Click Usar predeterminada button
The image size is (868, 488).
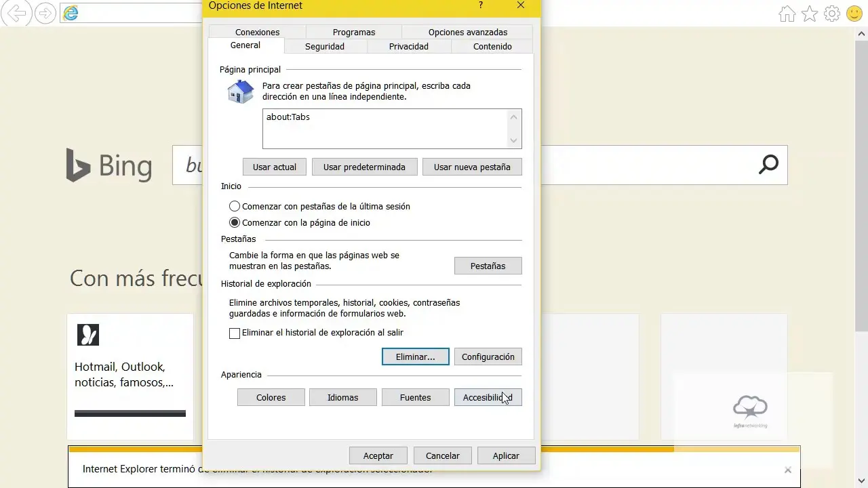pos(364,167)
